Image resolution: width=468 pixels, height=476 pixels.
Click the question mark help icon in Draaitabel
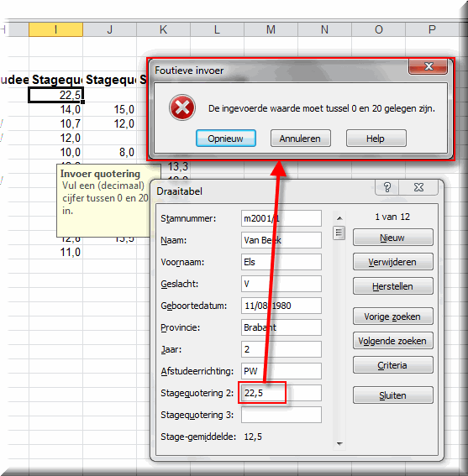click(x=386, y=187)
